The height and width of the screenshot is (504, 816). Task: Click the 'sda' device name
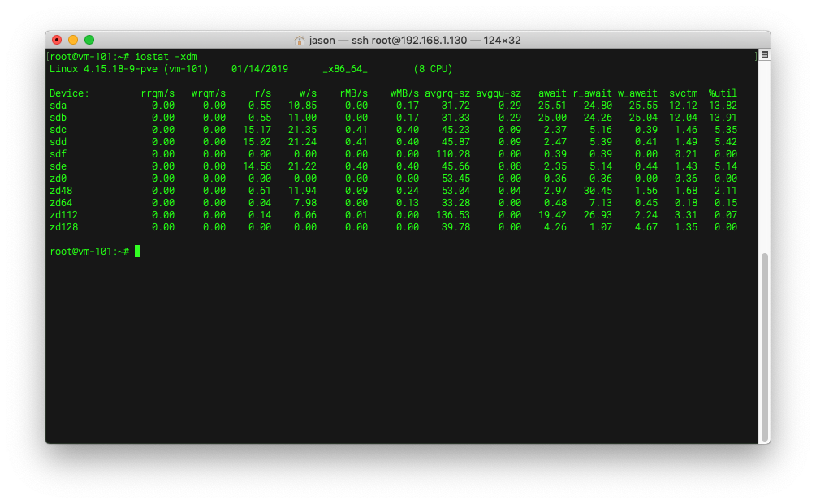(x=58, y=106)
